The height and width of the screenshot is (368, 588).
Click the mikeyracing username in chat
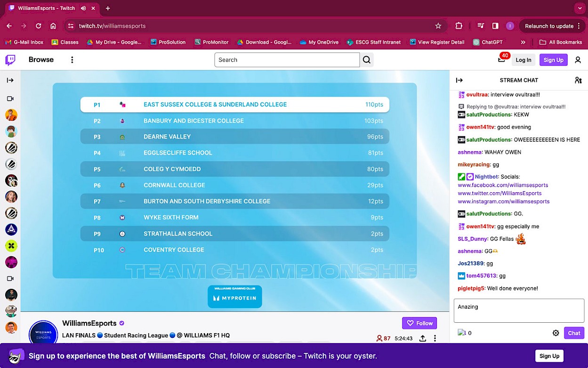click(474, 164)
